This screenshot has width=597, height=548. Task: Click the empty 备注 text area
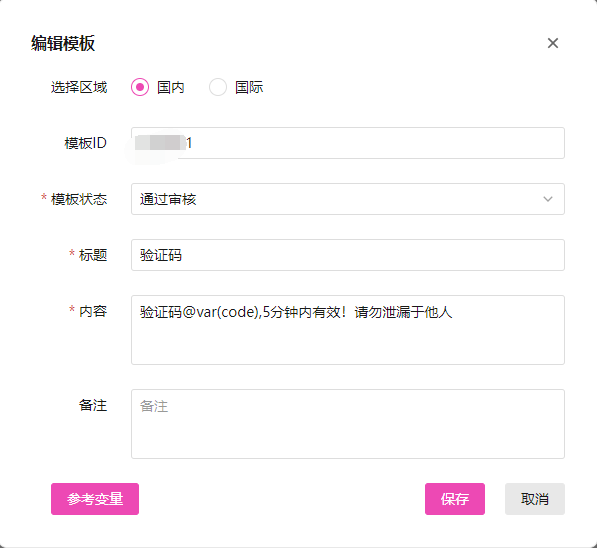click(x=348, y=424)
